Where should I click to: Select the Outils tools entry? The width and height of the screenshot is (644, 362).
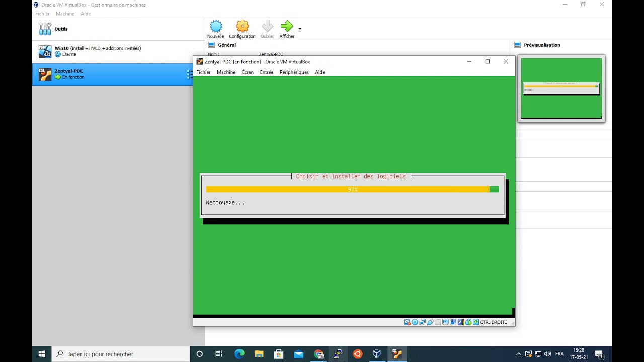point(119,29)
